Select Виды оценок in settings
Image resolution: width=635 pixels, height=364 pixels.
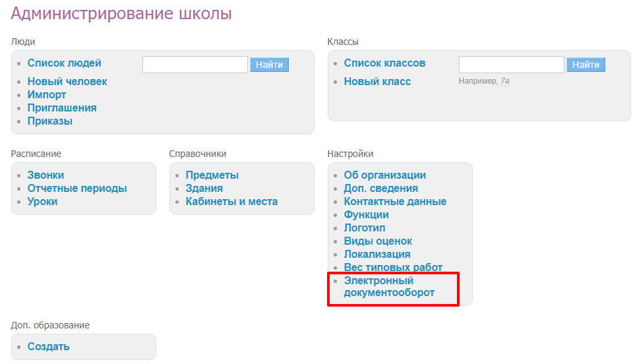378,241
